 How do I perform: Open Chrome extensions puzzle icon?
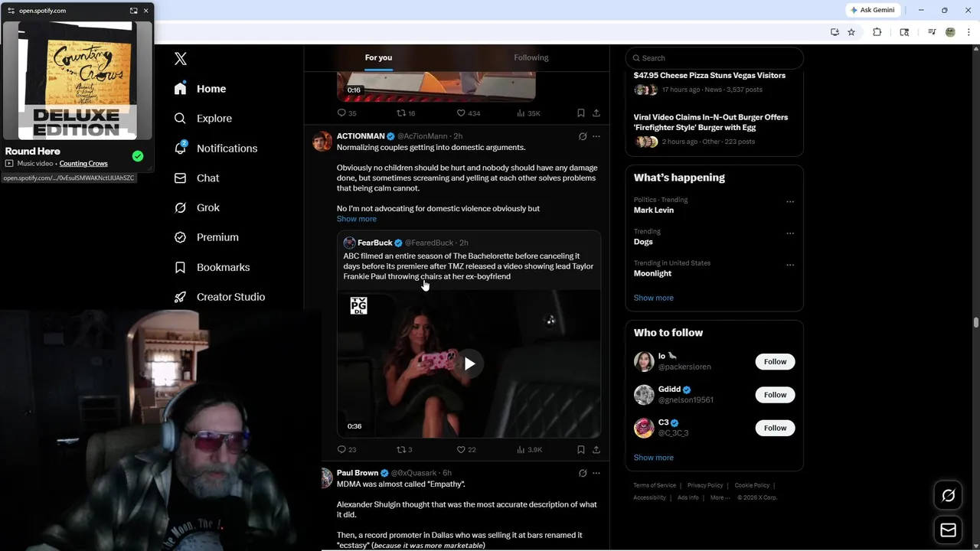[877, 32]
